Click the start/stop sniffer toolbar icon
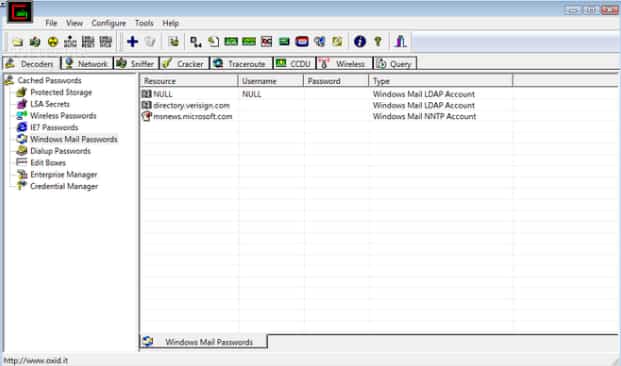The width and height of the screenshot is (621, 366). 35,42
